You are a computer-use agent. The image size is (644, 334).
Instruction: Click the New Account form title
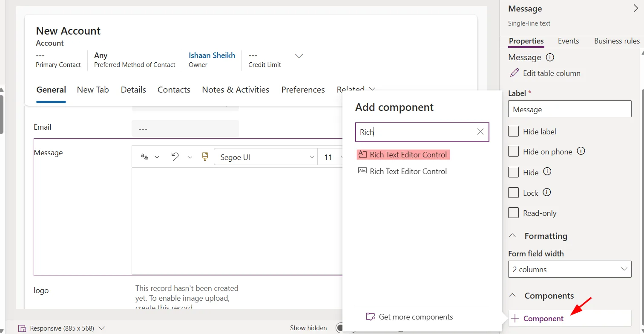point(68,31)
